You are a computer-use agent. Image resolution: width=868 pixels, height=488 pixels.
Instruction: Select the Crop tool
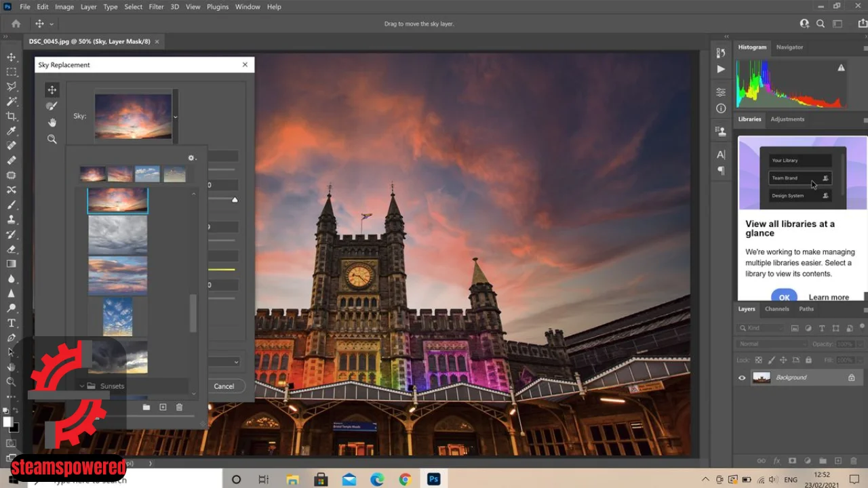click(x=12, y=117)
